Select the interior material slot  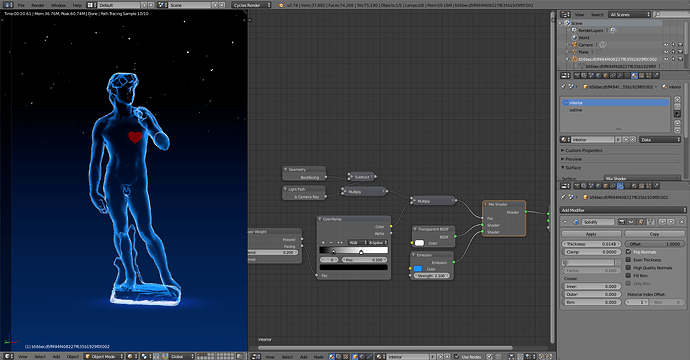coord(615,103)
